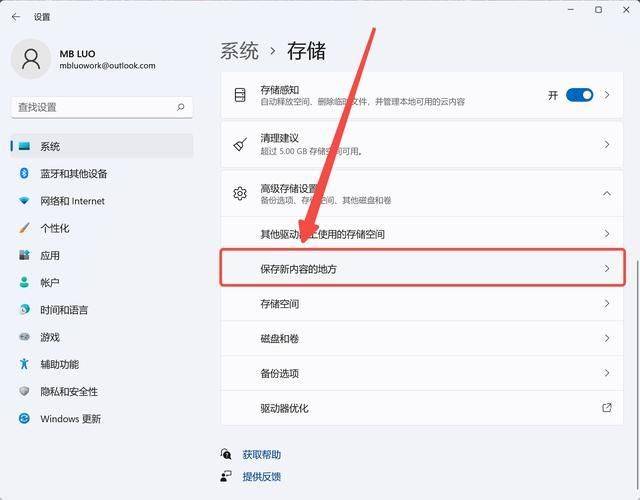Screen dimensions: 640x500
Task: Select 游戏 in the sidebar
Action: tap(102, 337)
